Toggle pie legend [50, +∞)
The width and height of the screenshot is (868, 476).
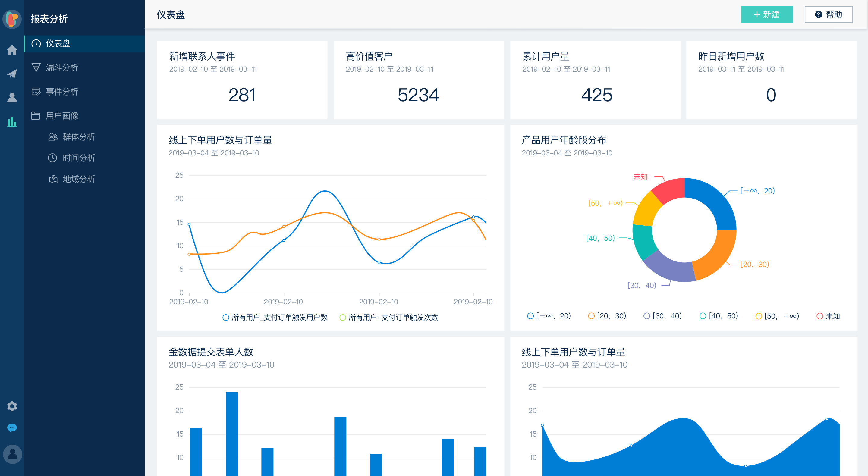tap(777, 316)
